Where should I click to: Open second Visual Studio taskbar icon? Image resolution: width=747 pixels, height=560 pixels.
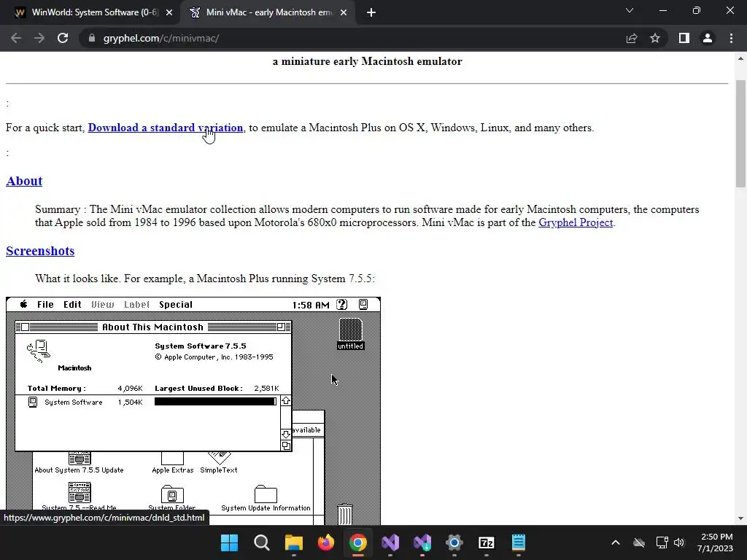(422, 542)
